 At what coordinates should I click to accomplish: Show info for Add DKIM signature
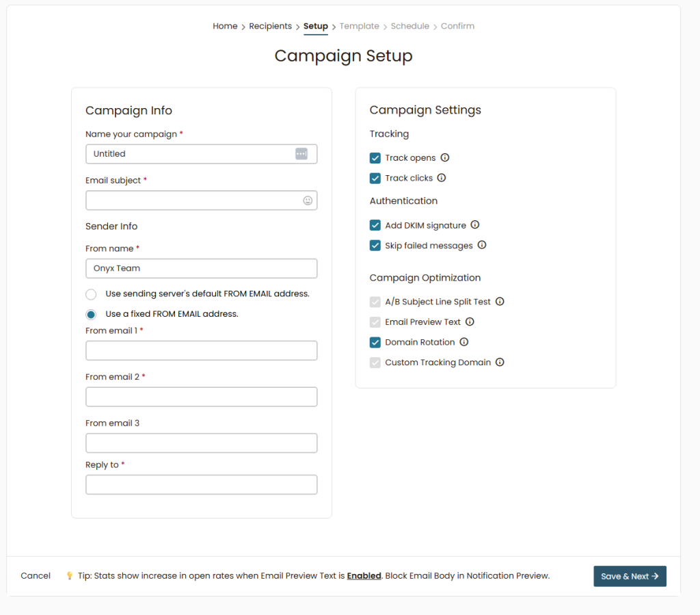point(475,225)
